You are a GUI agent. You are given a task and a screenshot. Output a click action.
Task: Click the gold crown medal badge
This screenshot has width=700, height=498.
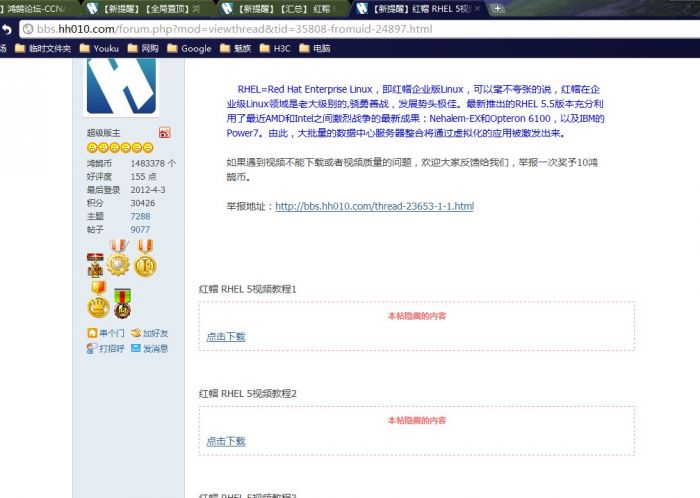(98, 299)
